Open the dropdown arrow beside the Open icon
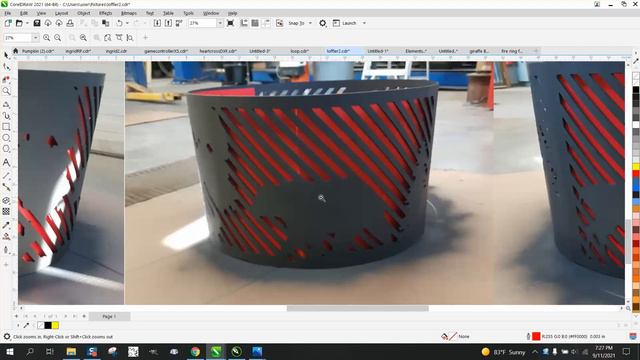 [x=27, y=23]
